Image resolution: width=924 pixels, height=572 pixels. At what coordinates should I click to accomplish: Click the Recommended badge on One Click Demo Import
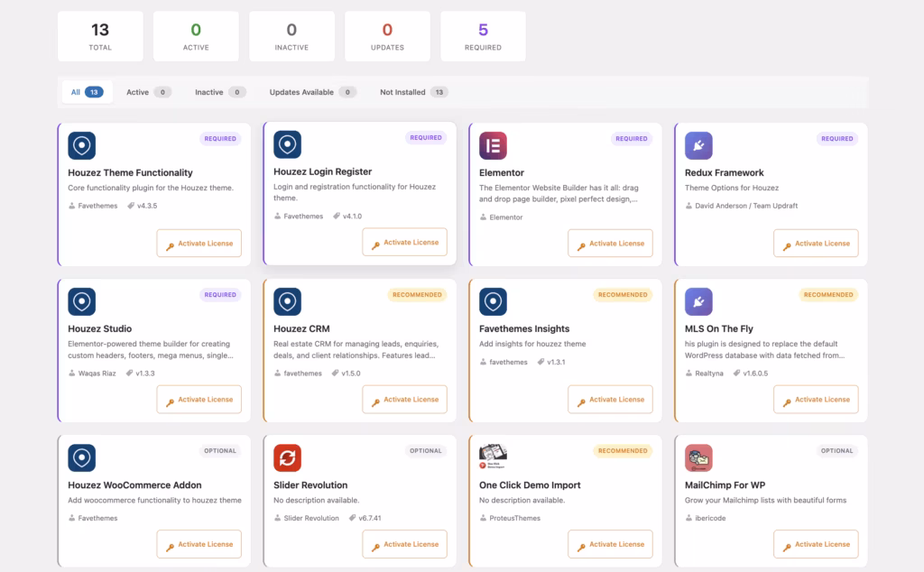(x=623, y=450)
